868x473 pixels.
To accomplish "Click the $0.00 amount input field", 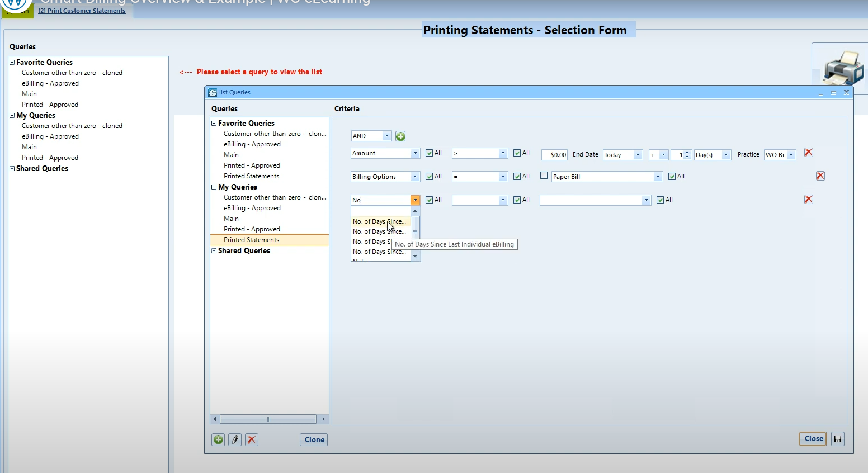I will [x=554, y=155].
